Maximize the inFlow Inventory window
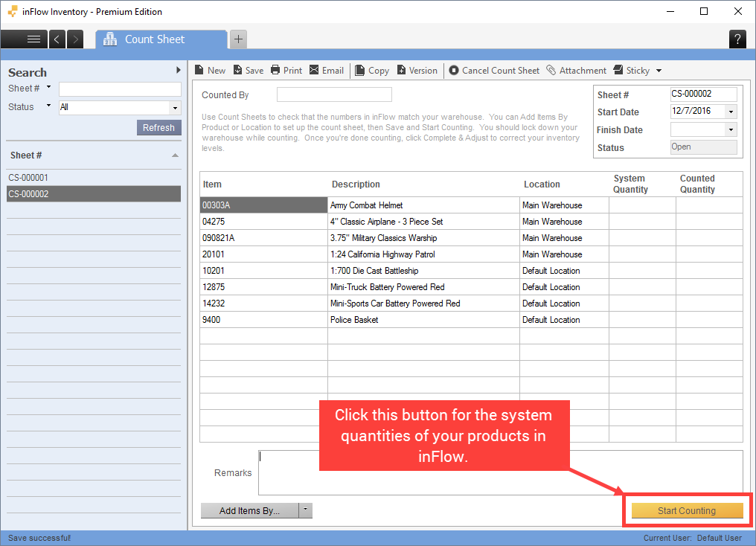 (x=704, y=11)
